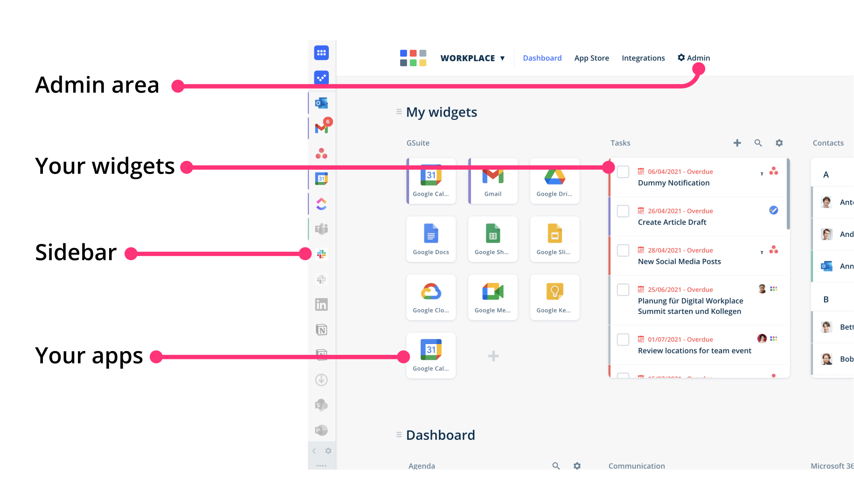Select the Bob contact row
The width and height of the screenshot is (854, 504).
(x=833, y=359)
